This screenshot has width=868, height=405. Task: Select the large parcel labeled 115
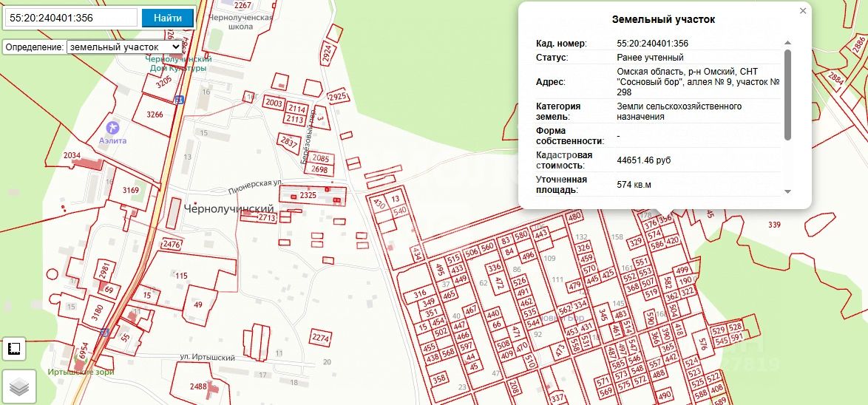pos(181,276)
